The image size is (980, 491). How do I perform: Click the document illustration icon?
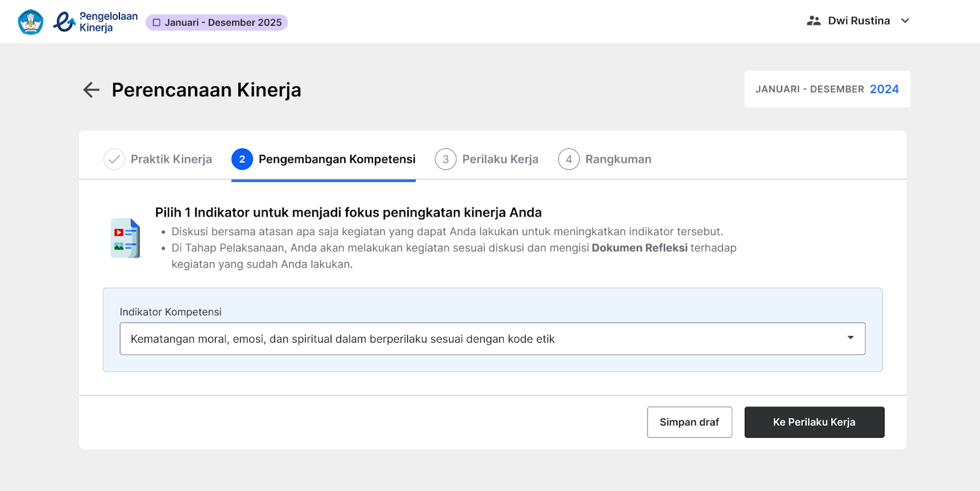point(125,238)
